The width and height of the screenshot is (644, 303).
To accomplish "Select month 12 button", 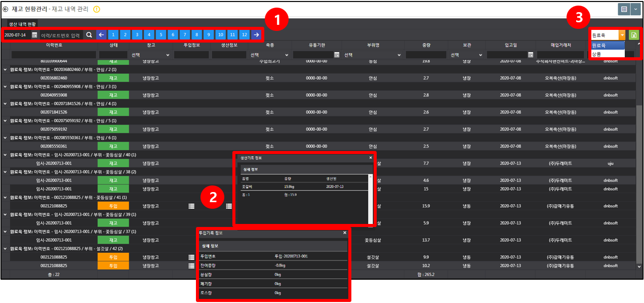I will click(x=245, y=35).
